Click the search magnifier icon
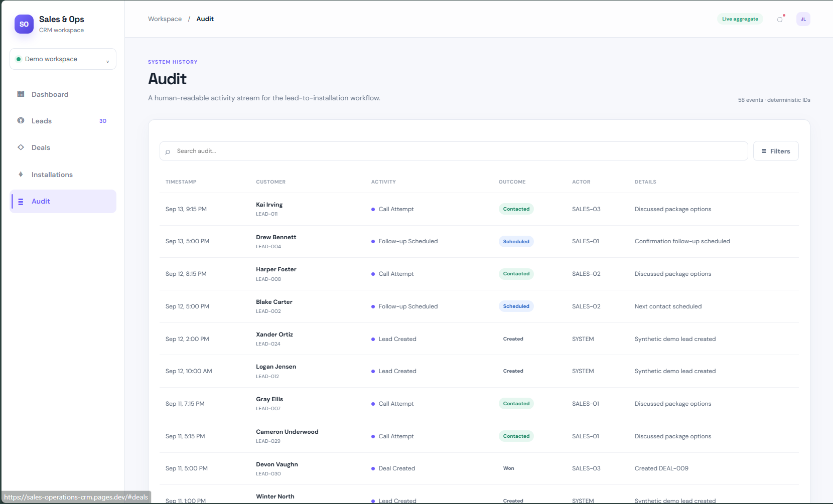The height and width of the screenshot is (504, 833). pyautogui.click(x=168, y=151)
